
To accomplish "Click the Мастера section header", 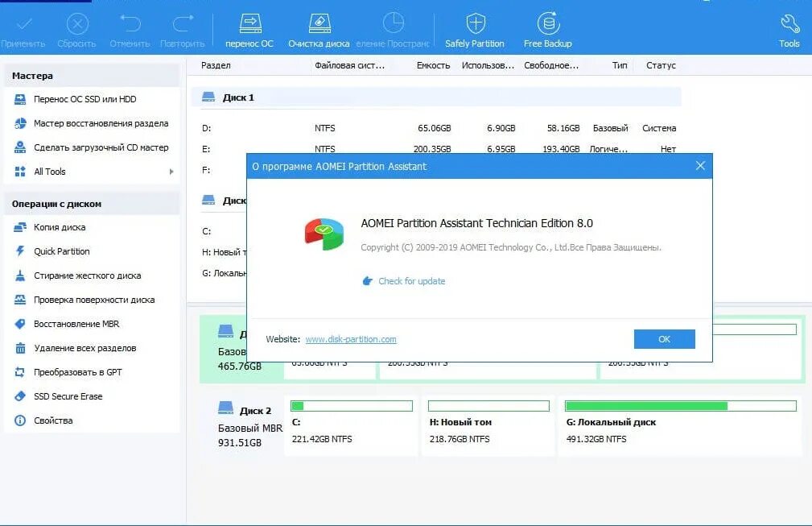I will tap(92, 76).
